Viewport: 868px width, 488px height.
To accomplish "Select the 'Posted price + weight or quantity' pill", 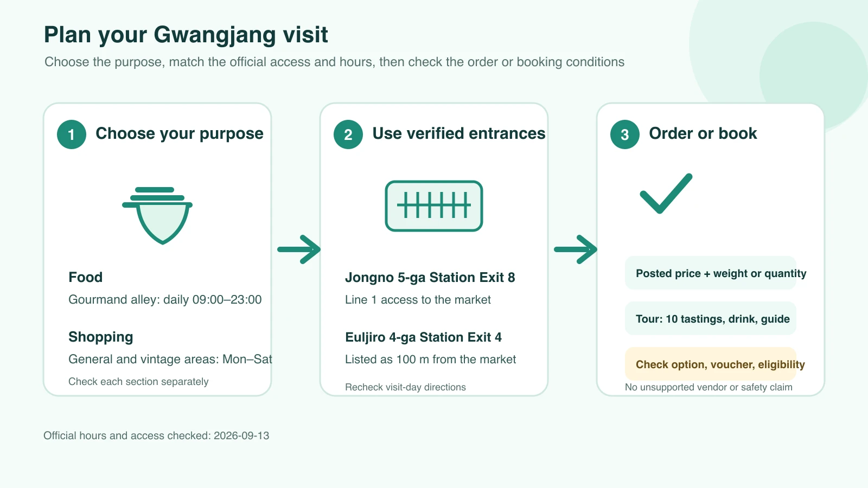I will pyautogui.click(x=711, y=273).
